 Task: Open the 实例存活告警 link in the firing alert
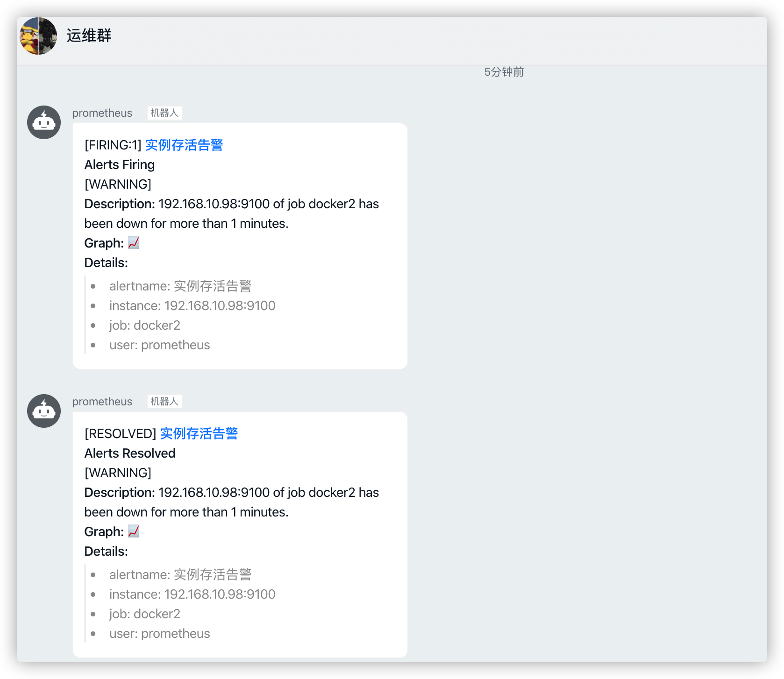[184, 145]
